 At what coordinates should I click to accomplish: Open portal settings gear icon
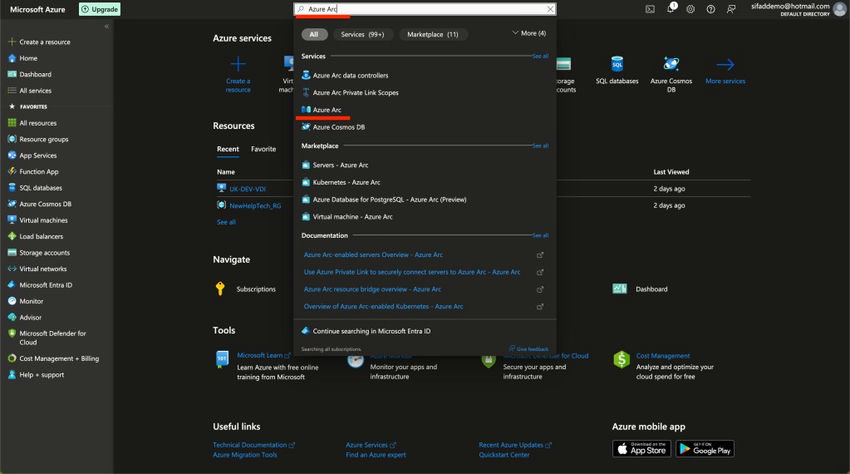pos(691,9)
